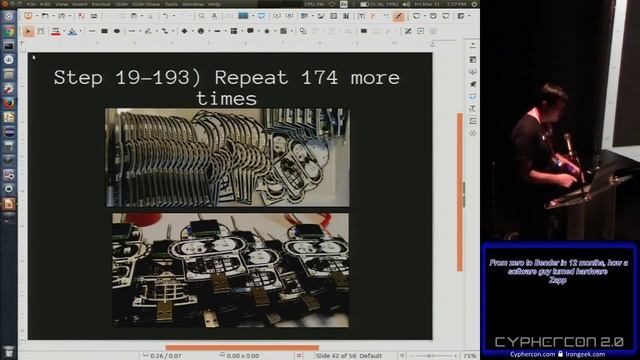The height and width of the screenshot is (360, 640).
Task: Select the Zoom & Pan tool
Action: pos(41,31)
